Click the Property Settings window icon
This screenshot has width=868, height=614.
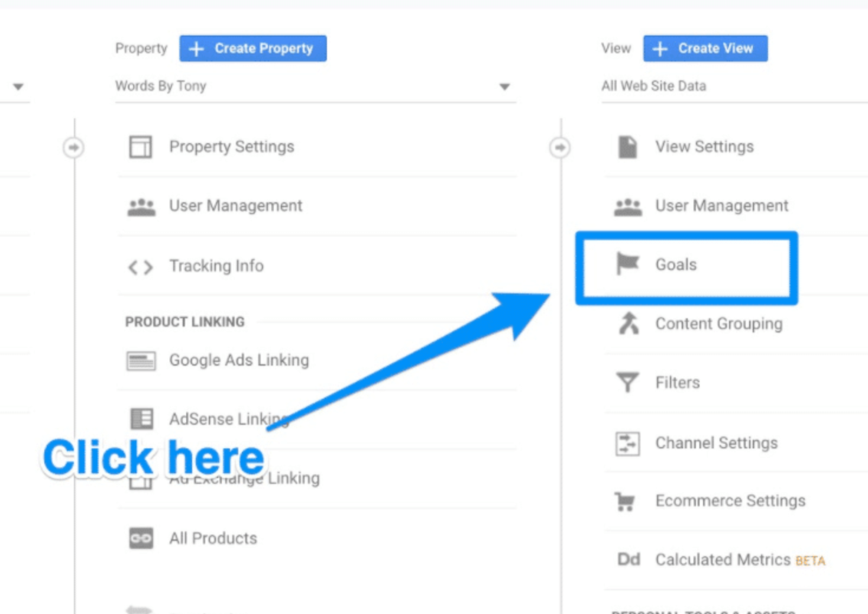pyautogui.click(x=141, y=147)
